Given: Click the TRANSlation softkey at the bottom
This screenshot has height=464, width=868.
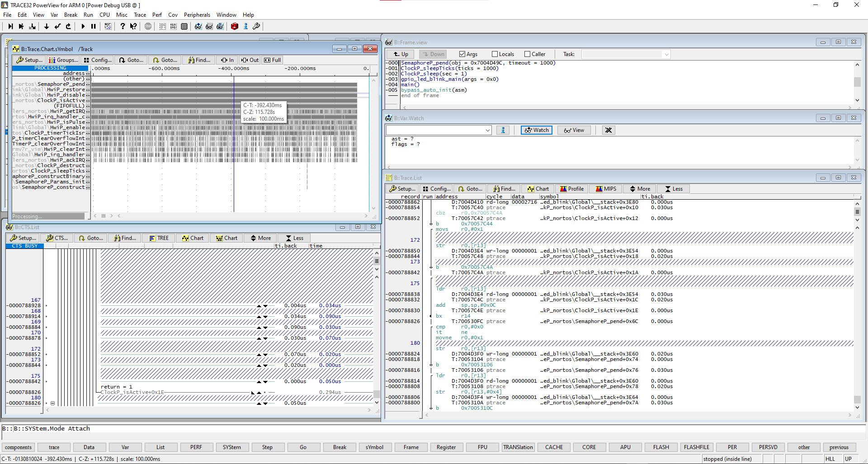Looking at the screenshot, I should pos(518,447).
